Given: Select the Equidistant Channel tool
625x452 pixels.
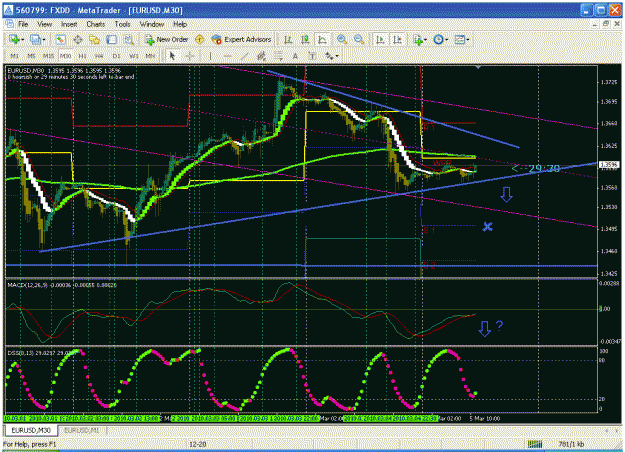Looking at the screenshot, I should coord(261,56).
